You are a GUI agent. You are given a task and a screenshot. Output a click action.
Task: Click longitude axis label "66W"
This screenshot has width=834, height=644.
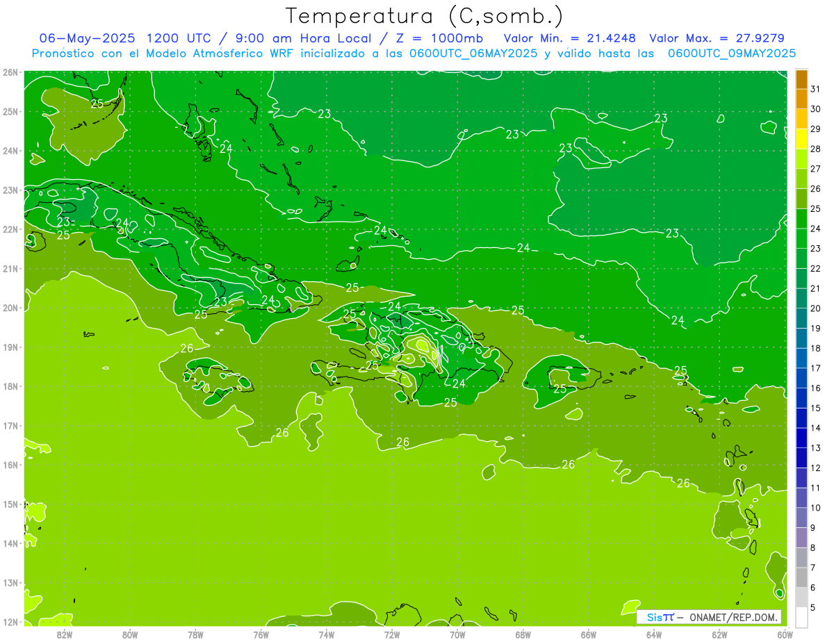click(x=588, y=635)
